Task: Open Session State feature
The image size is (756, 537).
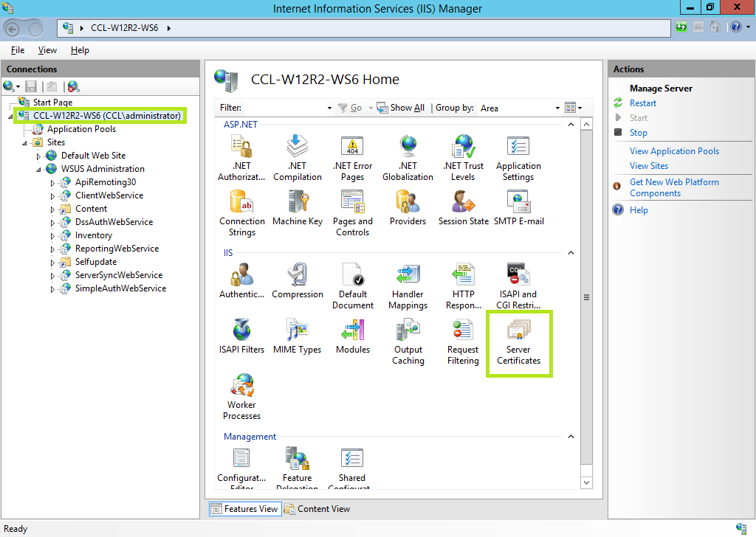Action: (463, 208)
